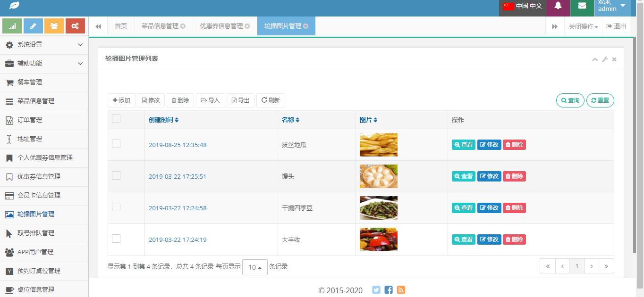The image size is (644, 297).
Task: Click the red gears shortcut icon
Action: [75, 26]
